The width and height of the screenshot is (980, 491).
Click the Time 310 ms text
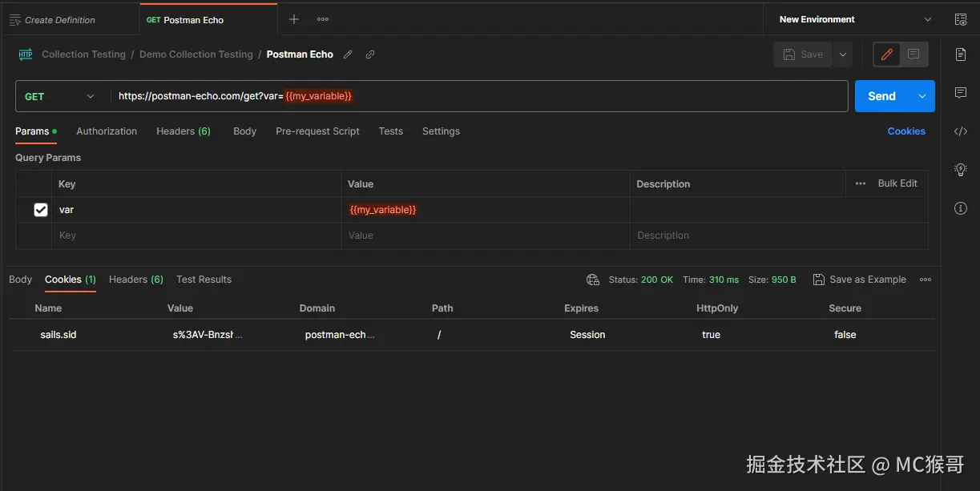pos(711,280)
